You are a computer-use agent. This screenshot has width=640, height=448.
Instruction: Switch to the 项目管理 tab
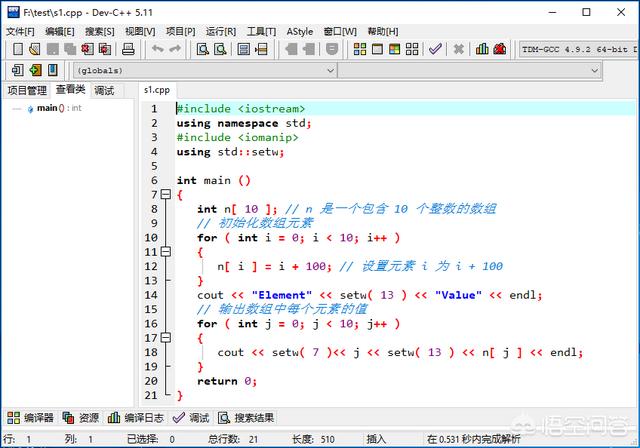[27, 90]
